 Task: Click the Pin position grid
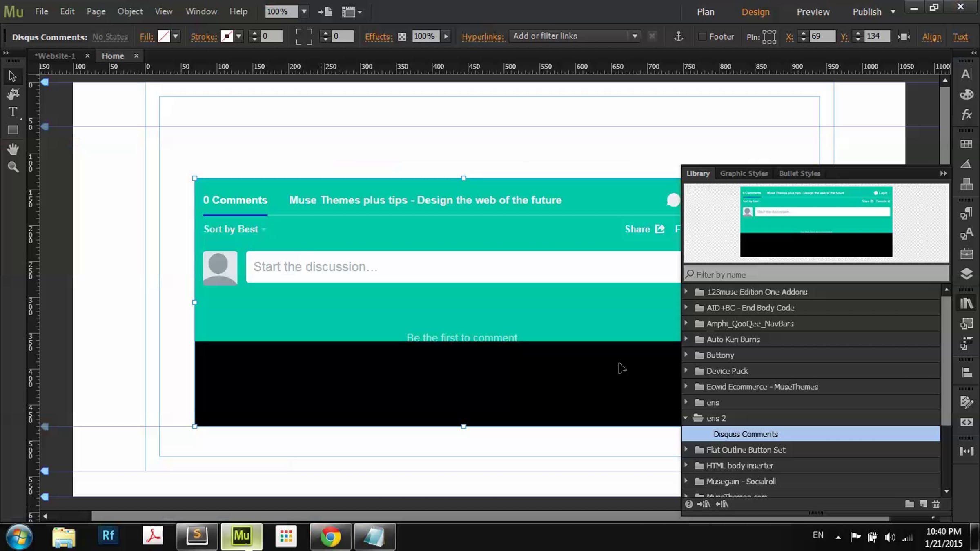769,37
